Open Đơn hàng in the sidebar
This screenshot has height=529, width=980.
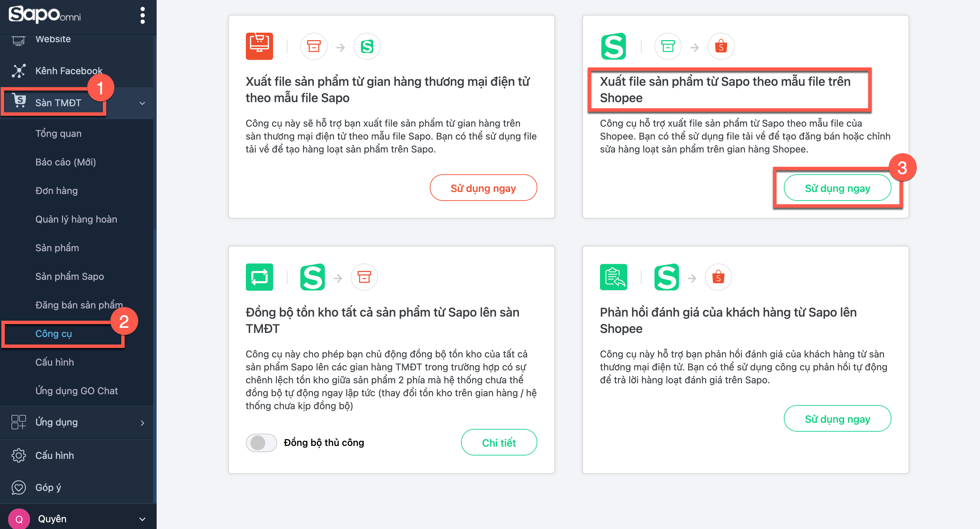click(x=56, y=191)
